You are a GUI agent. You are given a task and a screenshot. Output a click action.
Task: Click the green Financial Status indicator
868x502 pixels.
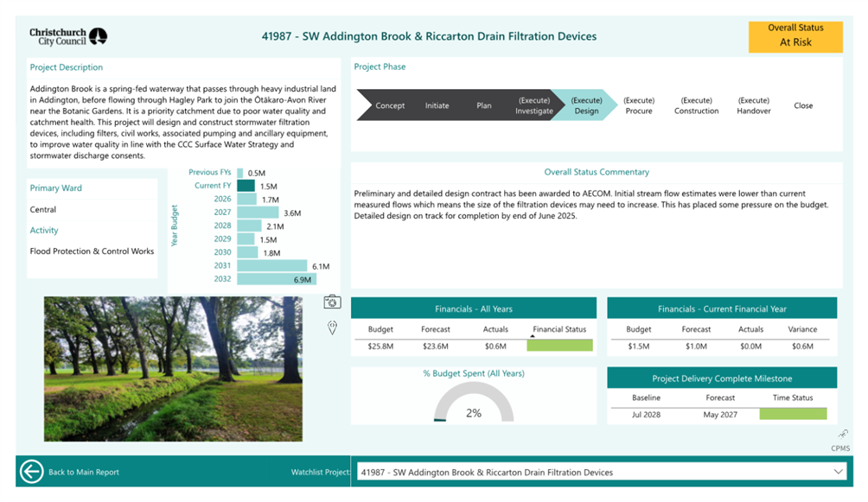tap(559, 346)
